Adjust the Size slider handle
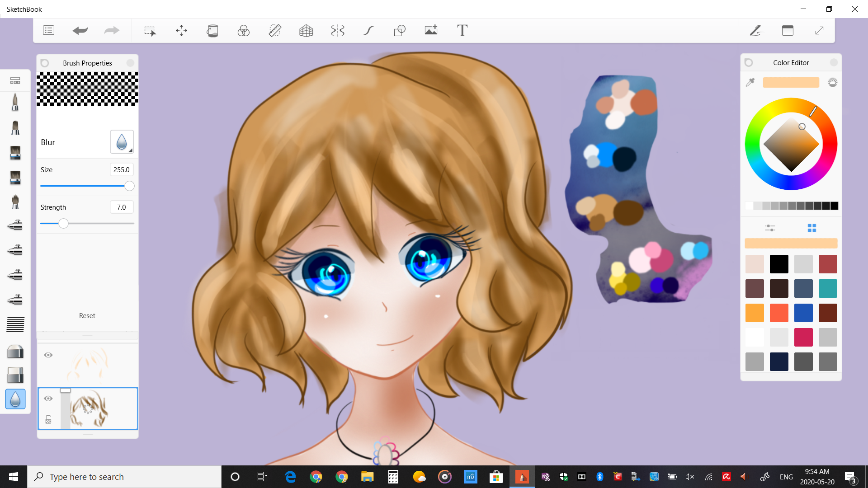Screen dimensions: 868x488 (129, 186)
